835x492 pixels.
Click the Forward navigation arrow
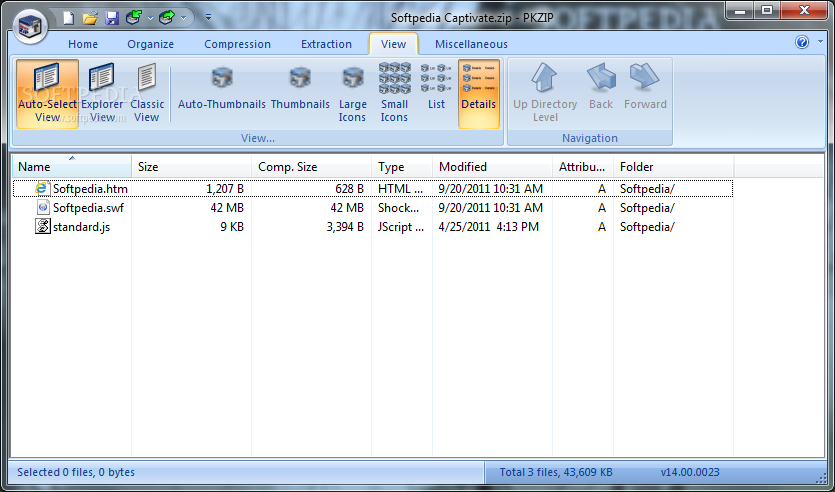645,88
